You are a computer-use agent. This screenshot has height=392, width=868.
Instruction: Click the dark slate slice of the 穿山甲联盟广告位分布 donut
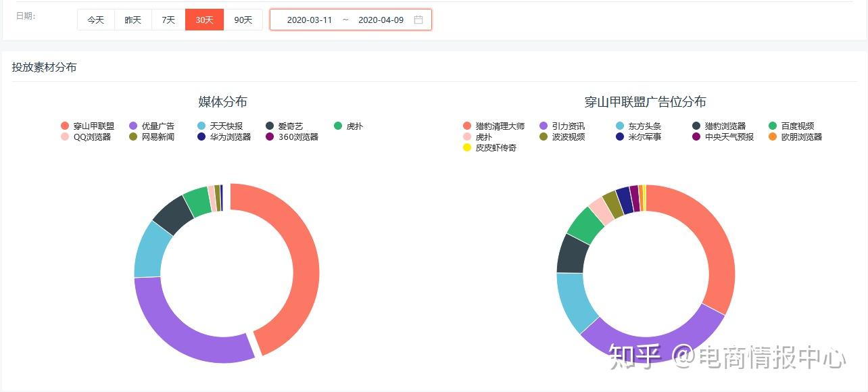pos(572,253)
